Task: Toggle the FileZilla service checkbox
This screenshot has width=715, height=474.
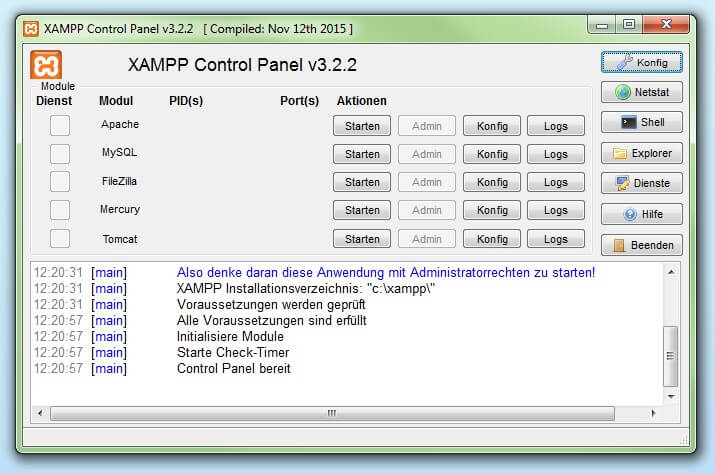Action: click(x=60, y=182)
